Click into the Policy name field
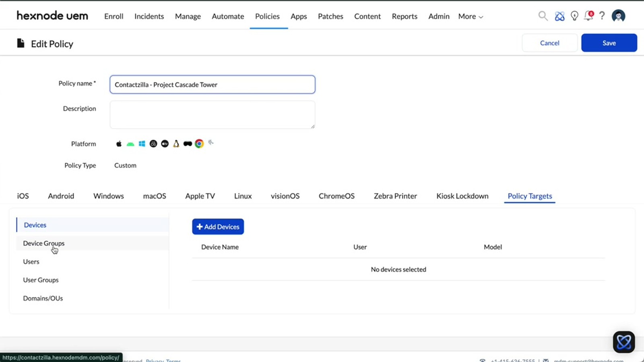644x362 pixels. (x=213, y=84)
